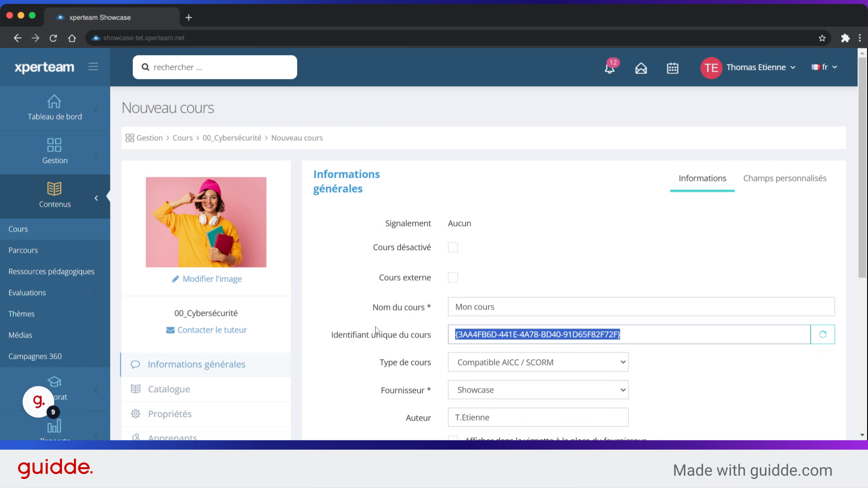Open Thomas Etienne user menu

[759, 67]
